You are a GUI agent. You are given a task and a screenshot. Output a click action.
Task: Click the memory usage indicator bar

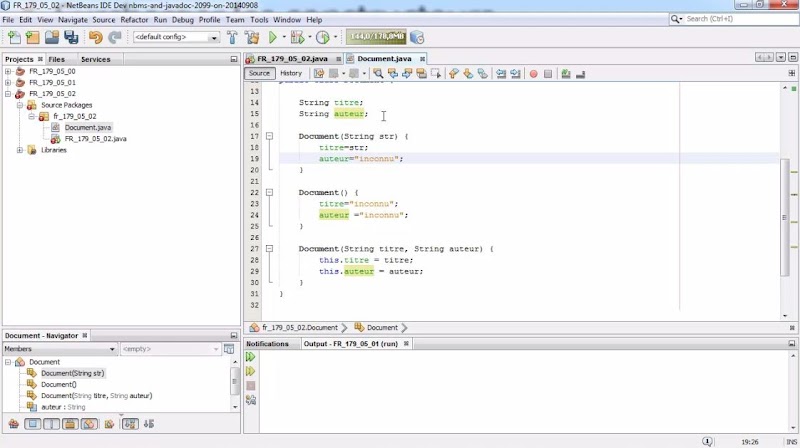pos(377,37)
